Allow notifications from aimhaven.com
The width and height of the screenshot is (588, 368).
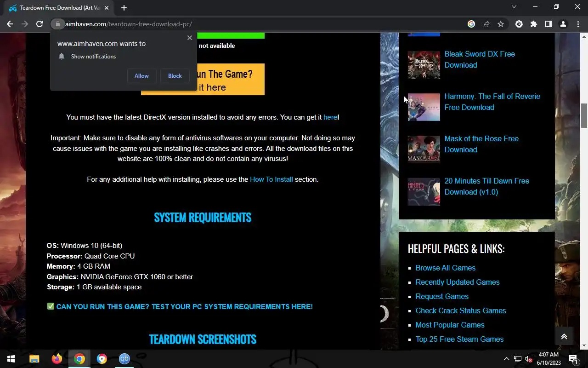pyautogui.click(x=141, y=76)
